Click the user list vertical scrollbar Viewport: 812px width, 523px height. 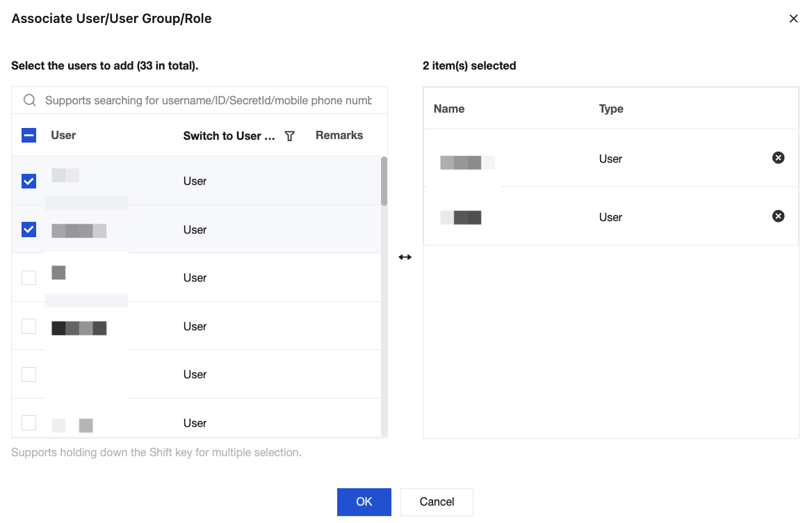point(384,182)
